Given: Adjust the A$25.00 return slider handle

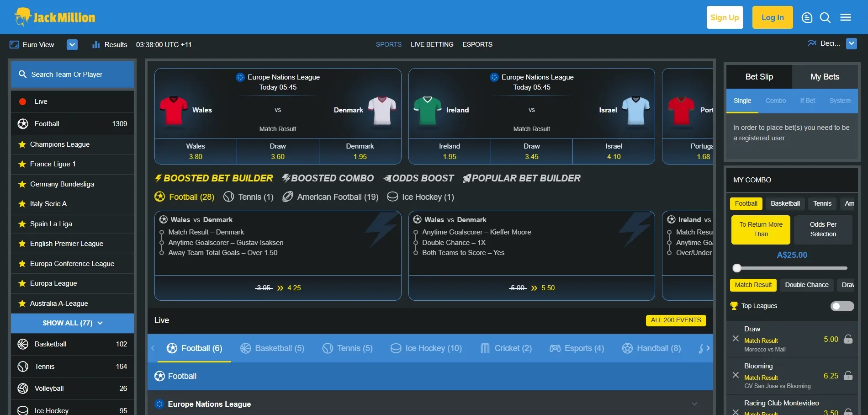Looking at the screenshot, I should click(736, 268).
